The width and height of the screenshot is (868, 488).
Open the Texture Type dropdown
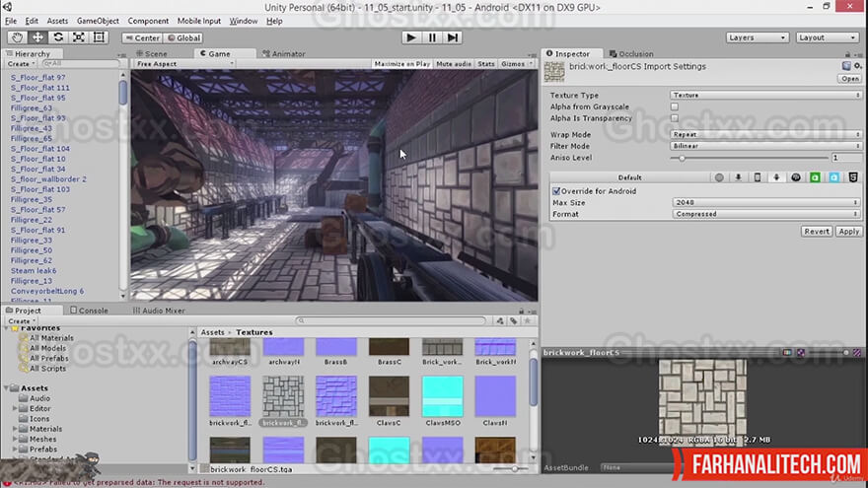click(765, 96)
